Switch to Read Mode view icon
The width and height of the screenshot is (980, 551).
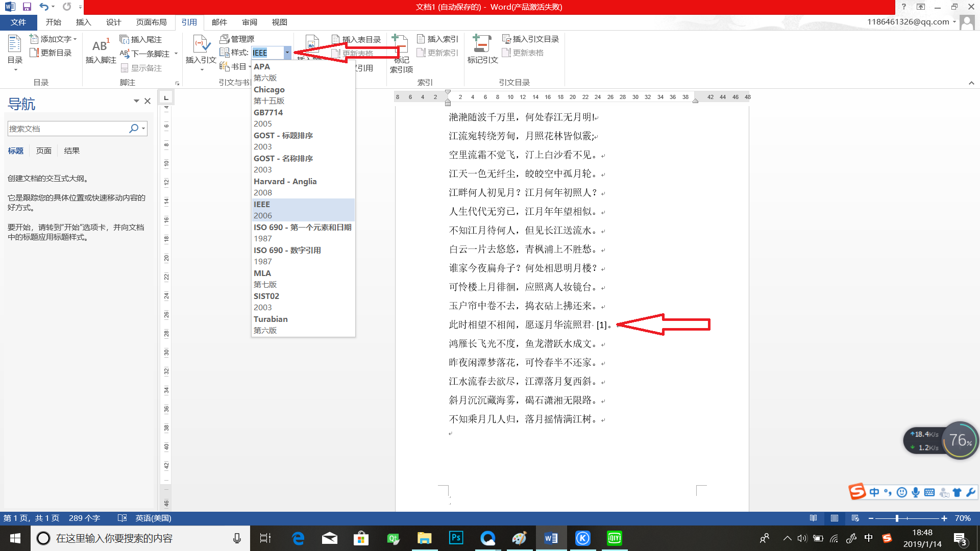814,518
